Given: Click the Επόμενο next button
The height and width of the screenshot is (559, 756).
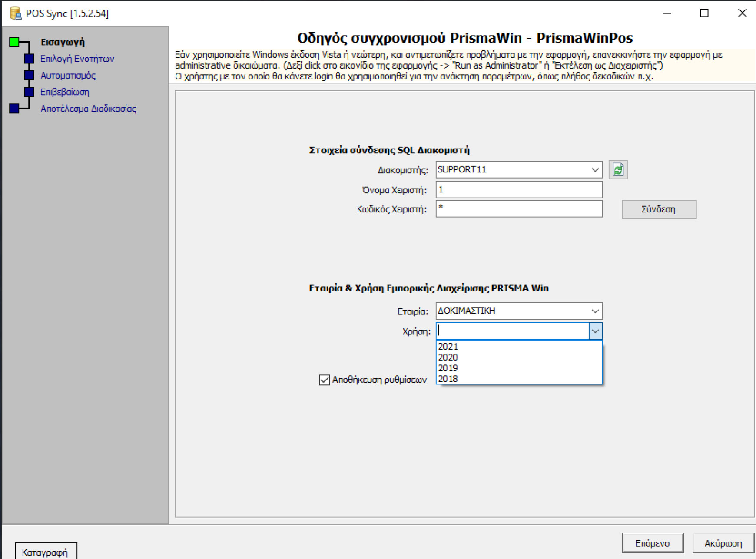Looking at the screenshot, I should pyautogui.click(x=652, y=543).
